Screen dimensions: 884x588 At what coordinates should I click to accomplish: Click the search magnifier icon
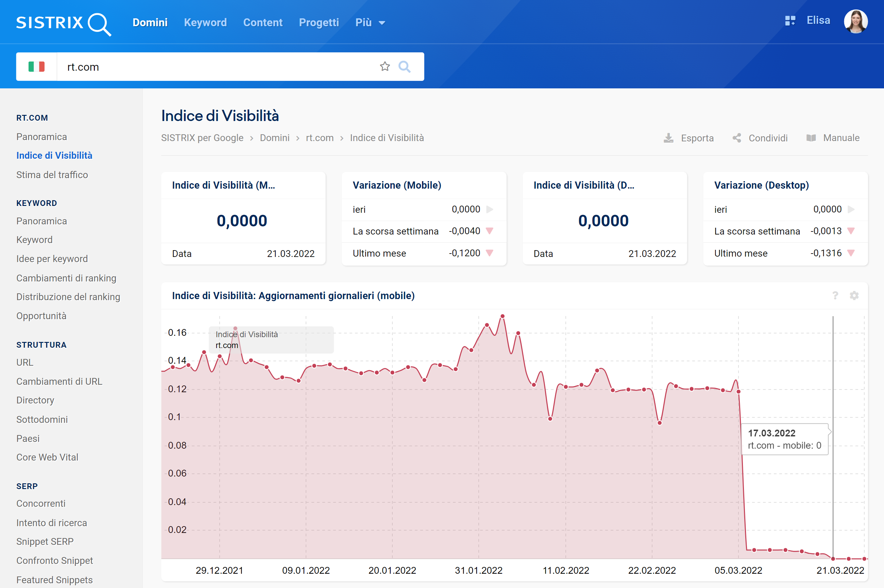[x=407, y=66]
